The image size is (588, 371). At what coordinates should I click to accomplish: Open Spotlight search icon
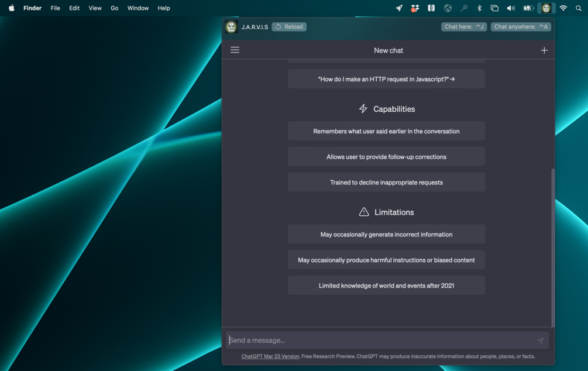click(578, 8)
